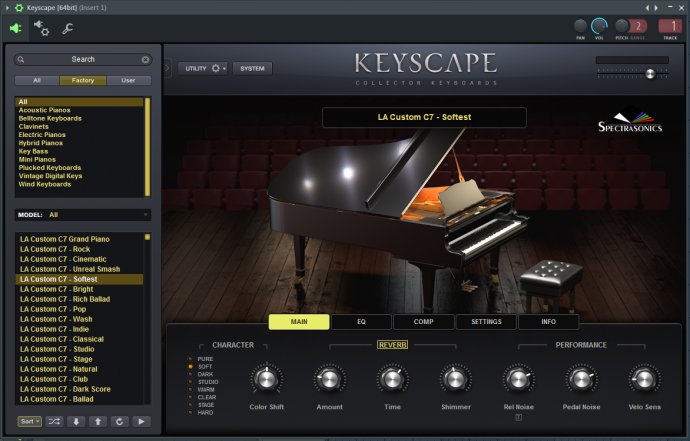690x441 pixels.
Task: Click the PAN knob
Action: [x=580, y=26]
